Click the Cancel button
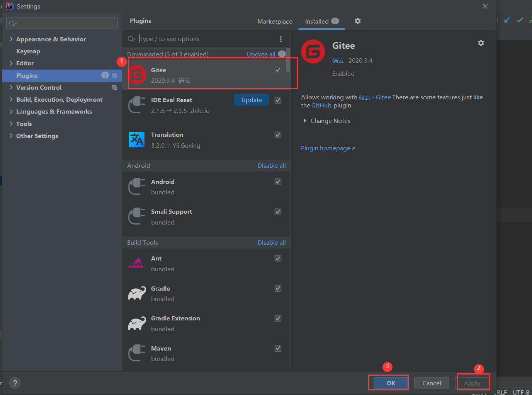Image resolution: width=532 pixels, height=395 pixels. click(432, 383)
